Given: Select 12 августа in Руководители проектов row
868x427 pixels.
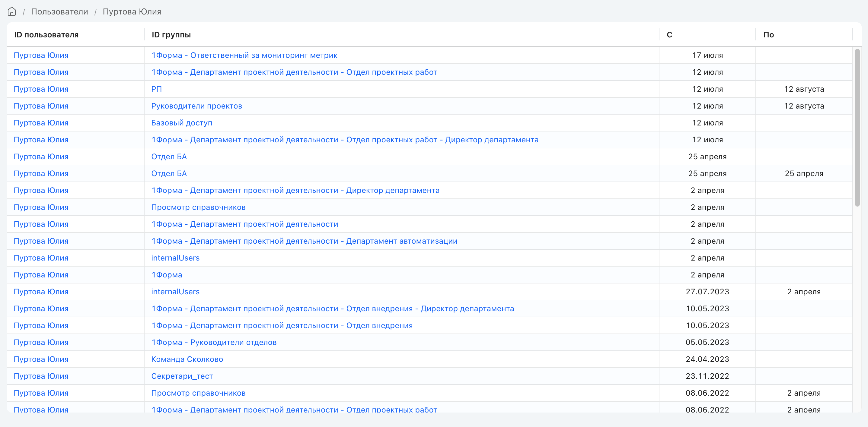Looking at the screenshot, I should (x=804, y=106).
